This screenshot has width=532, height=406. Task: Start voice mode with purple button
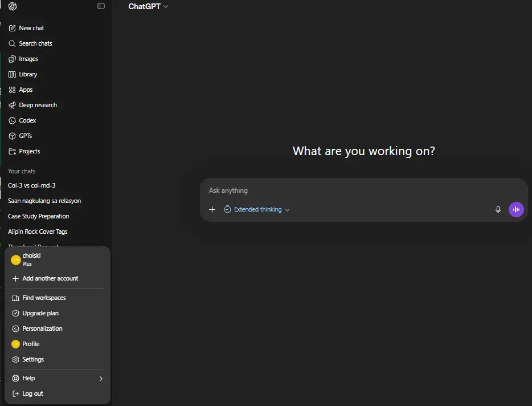point(516,210)
